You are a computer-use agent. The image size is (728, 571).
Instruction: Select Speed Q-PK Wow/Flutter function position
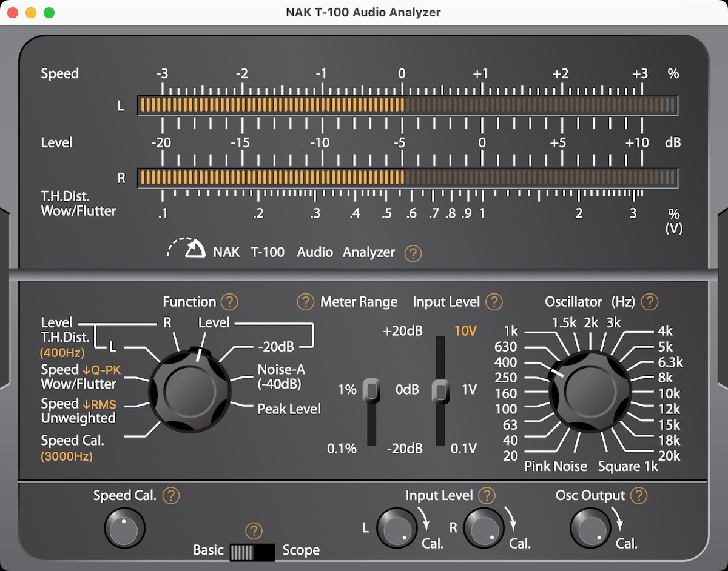(81, 376)
